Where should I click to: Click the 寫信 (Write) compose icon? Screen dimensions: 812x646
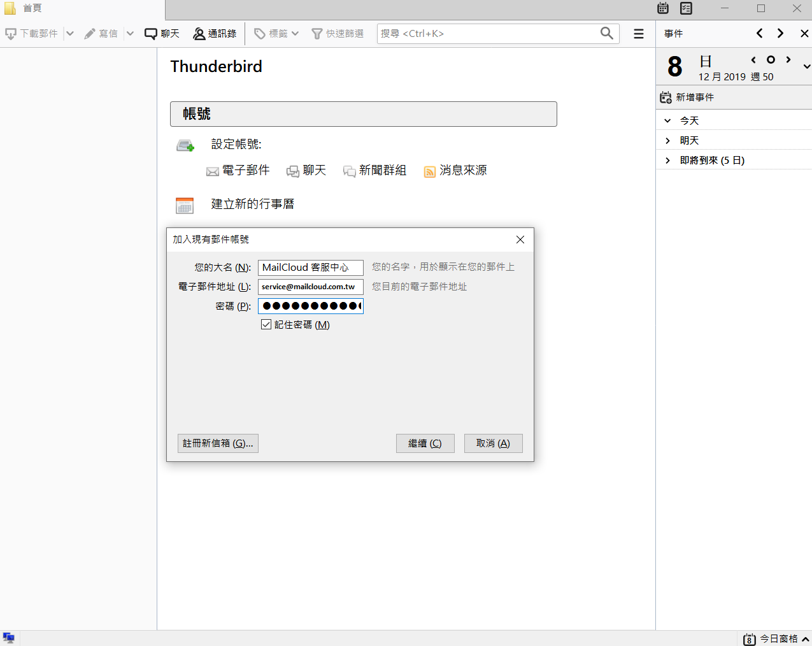point(89,33)
